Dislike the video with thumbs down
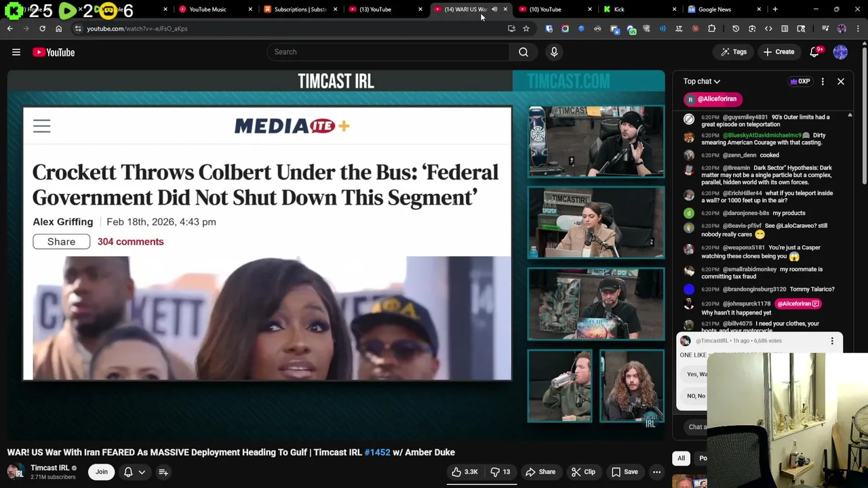This screenshot has height=488, width=868. 500,472
